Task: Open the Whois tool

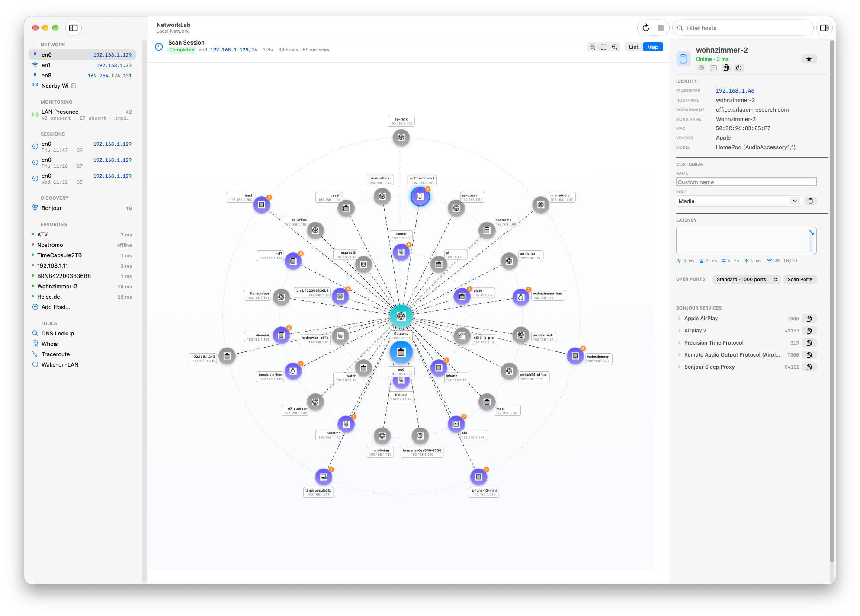Action: [x=82, y=344]
